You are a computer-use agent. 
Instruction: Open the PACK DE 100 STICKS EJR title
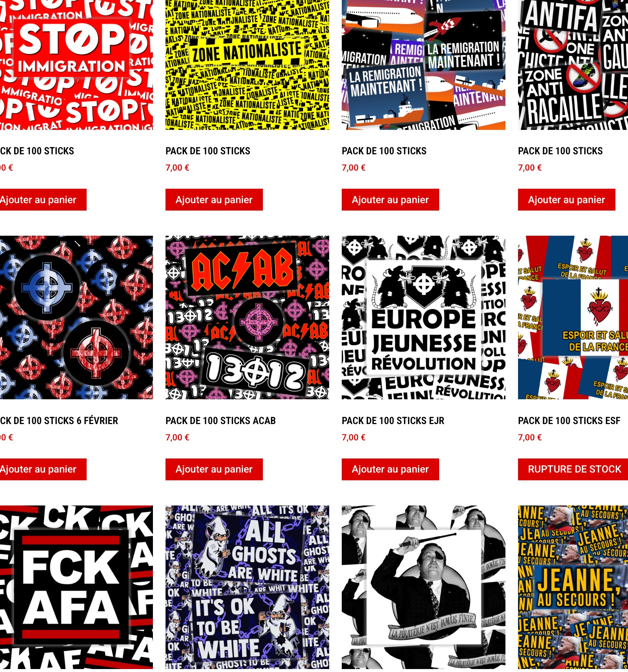[393, 421]
